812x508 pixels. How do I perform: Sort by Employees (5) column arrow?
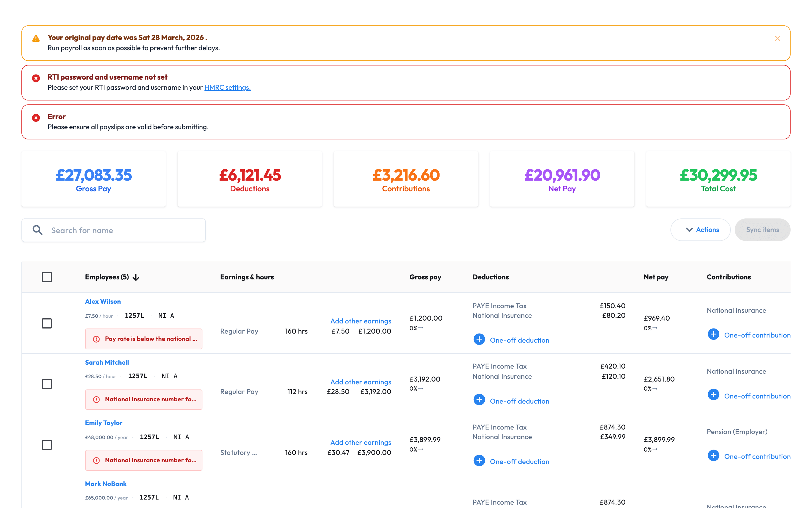click(136, 277)
